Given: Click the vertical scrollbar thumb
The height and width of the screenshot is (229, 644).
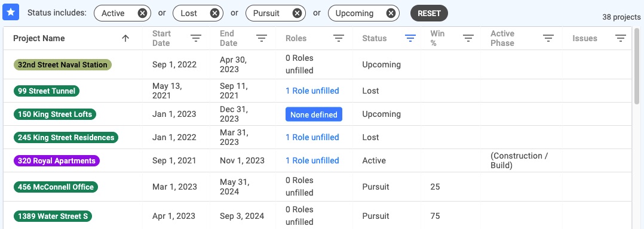Looking at the screenshot, I should click(x=637, y=66).
